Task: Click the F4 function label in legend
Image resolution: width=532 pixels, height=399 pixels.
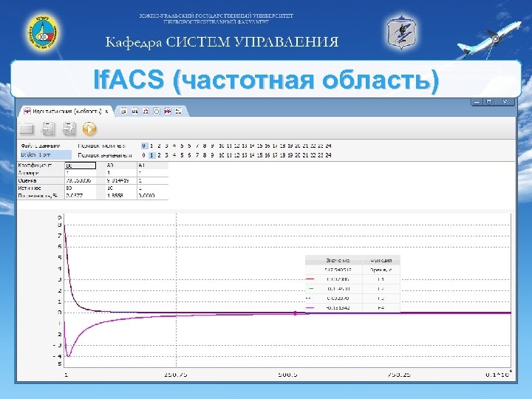Action: pos(381,307)
